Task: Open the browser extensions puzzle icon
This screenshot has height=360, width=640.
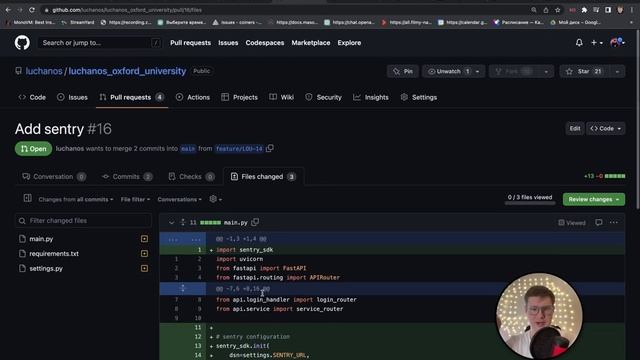Action: 584,10
